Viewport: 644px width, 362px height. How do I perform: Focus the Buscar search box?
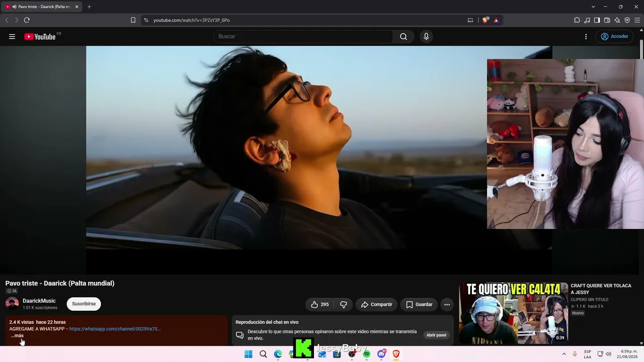303,36
